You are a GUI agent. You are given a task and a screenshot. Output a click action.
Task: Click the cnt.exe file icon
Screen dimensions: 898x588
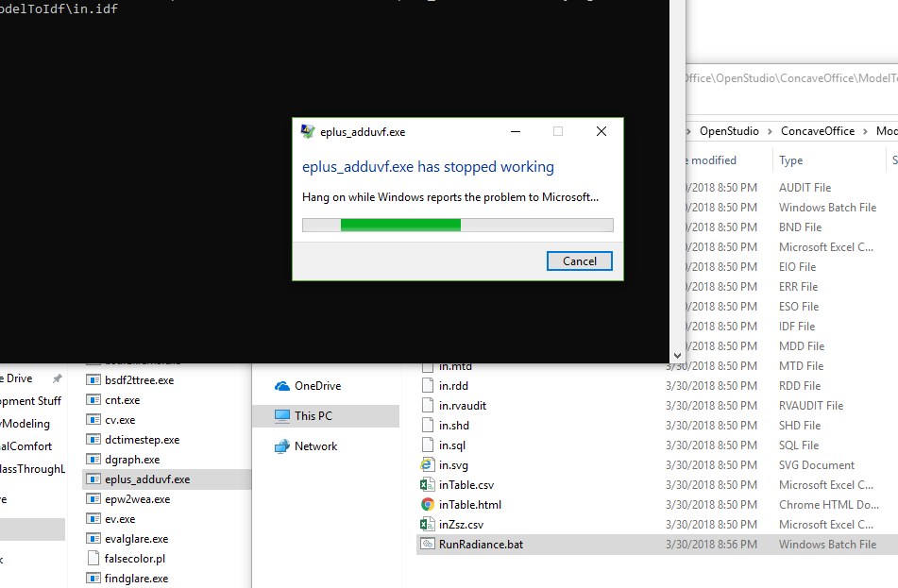point(93,399)
